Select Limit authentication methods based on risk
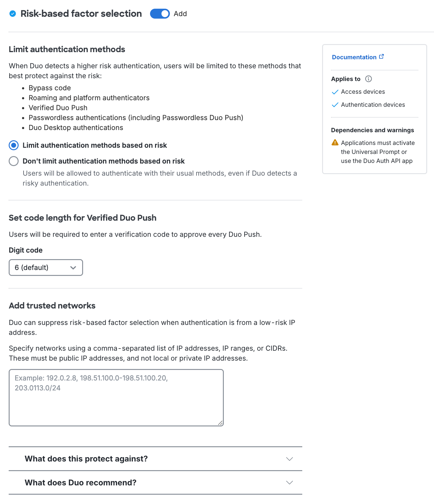The image size is (434, 504). pos(14,145)
